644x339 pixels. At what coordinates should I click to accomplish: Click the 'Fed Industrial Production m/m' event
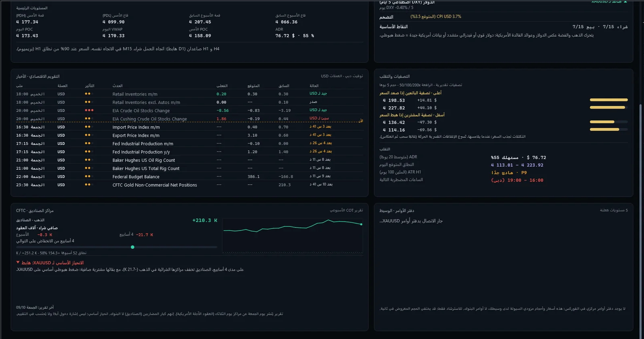click(143, 144)
